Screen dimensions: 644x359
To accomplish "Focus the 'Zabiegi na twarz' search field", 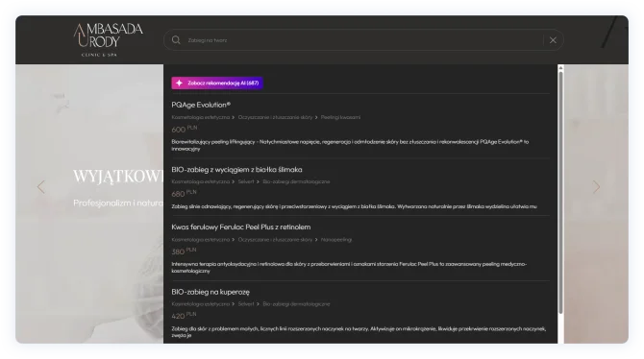I will click(x=363, y=39).
